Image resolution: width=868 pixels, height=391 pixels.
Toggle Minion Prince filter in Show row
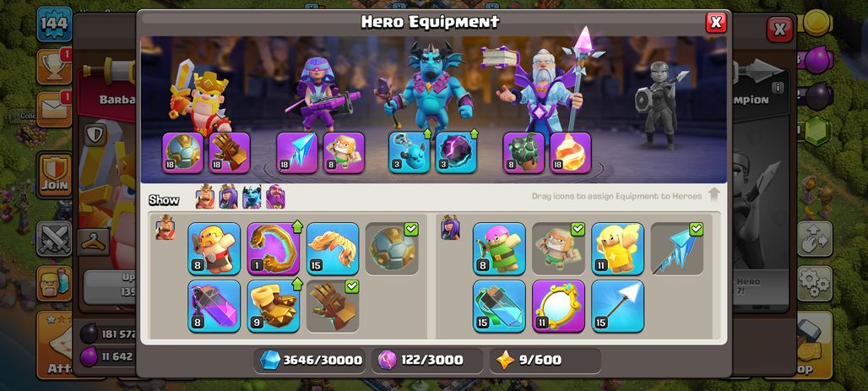click(x=252, y=197)
